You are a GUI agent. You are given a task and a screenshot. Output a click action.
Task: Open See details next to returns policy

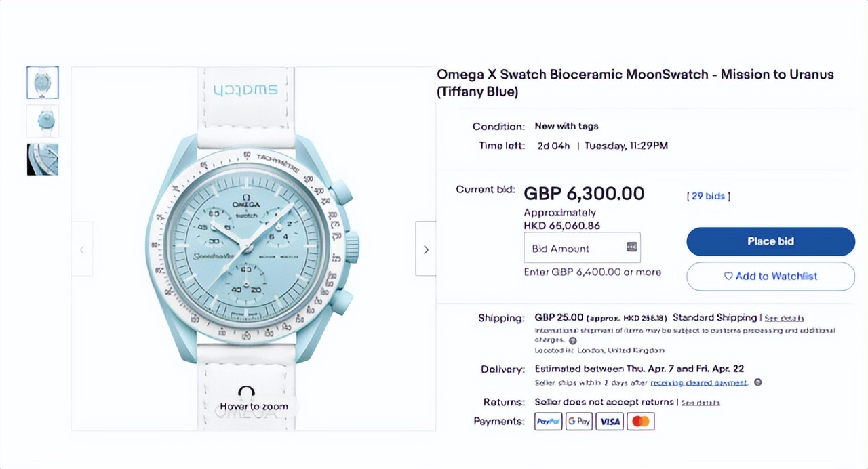[x=702, y=402]
